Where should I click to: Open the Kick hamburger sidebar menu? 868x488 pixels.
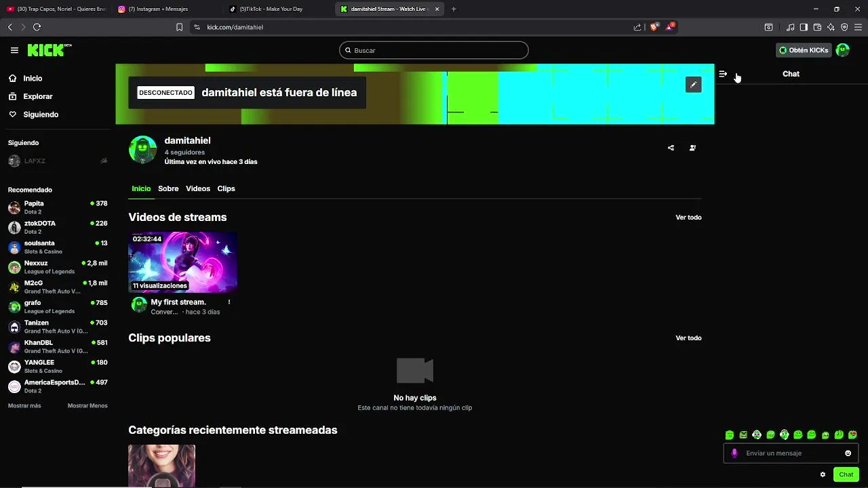(14, 50)
